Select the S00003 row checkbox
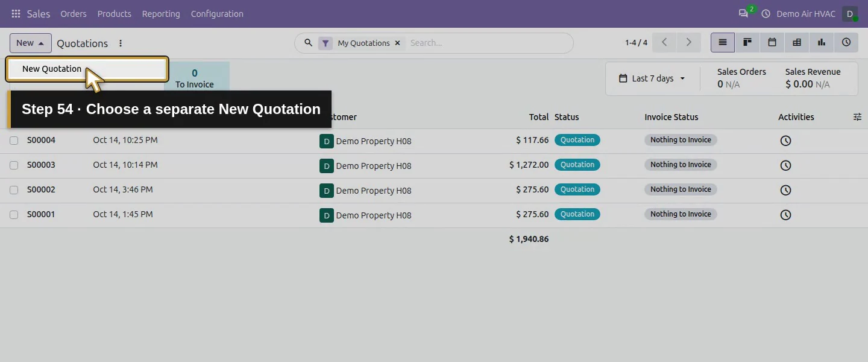 click(14, 165)
